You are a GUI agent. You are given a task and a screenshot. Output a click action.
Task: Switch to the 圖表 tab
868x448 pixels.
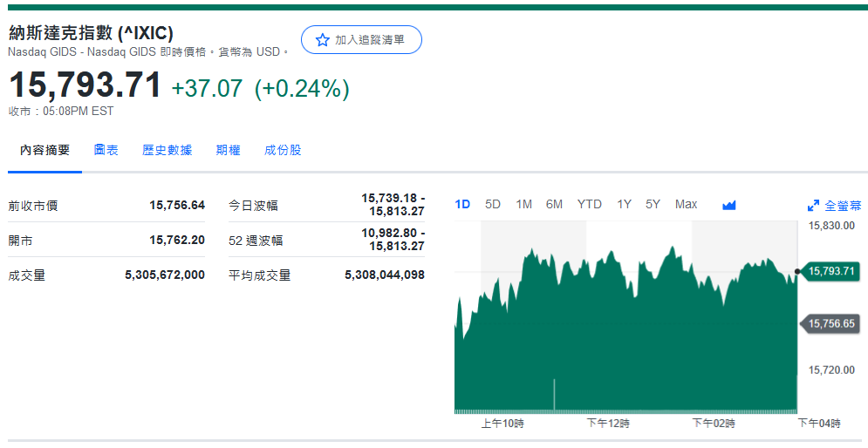(x=106, y=150)
